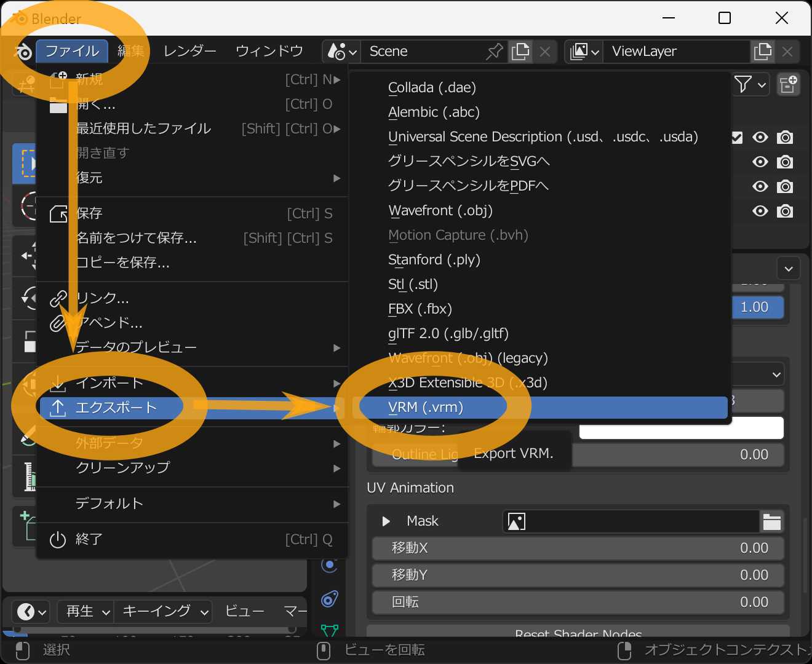Image resolution: width=812 pixels, height=664 pixels.
Task: Open the ファイル menu
Action: [73, 52]
